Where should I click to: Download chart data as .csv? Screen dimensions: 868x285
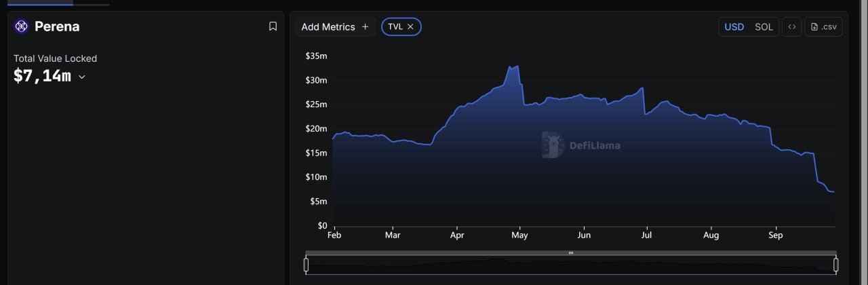tap(823, 27)
